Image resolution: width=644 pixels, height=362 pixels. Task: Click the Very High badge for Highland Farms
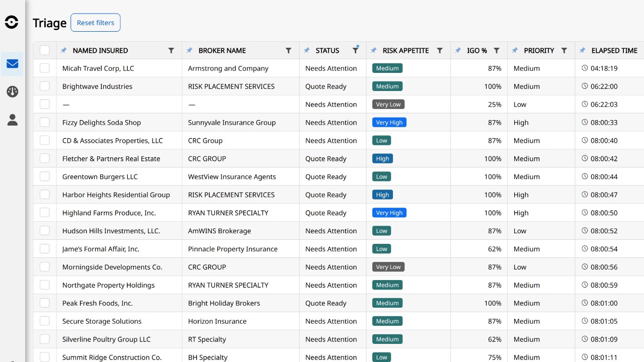(389, 213)
